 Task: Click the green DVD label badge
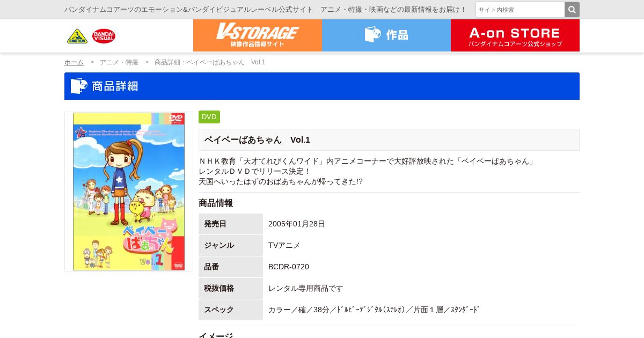(209, 117)
